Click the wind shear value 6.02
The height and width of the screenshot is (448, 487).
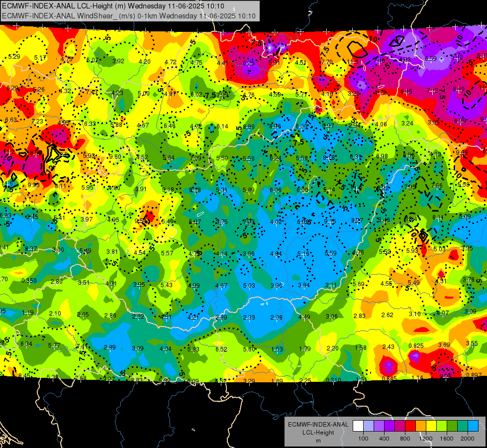[x=196, y=94]
